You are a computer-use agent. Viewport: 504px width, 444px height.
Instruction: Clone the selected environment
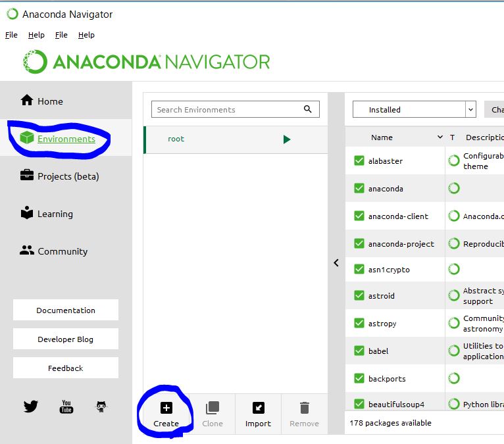pyautogui.click(x=213, y=414)
